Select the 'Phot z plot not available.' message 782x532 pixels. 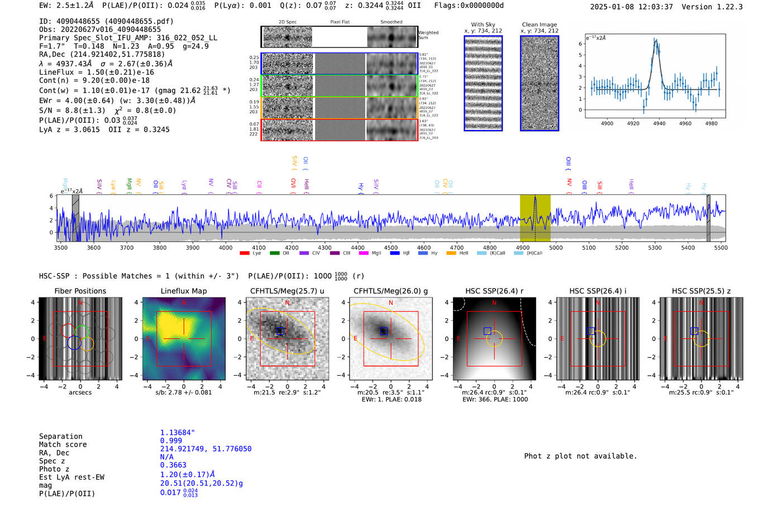(580, 456)
